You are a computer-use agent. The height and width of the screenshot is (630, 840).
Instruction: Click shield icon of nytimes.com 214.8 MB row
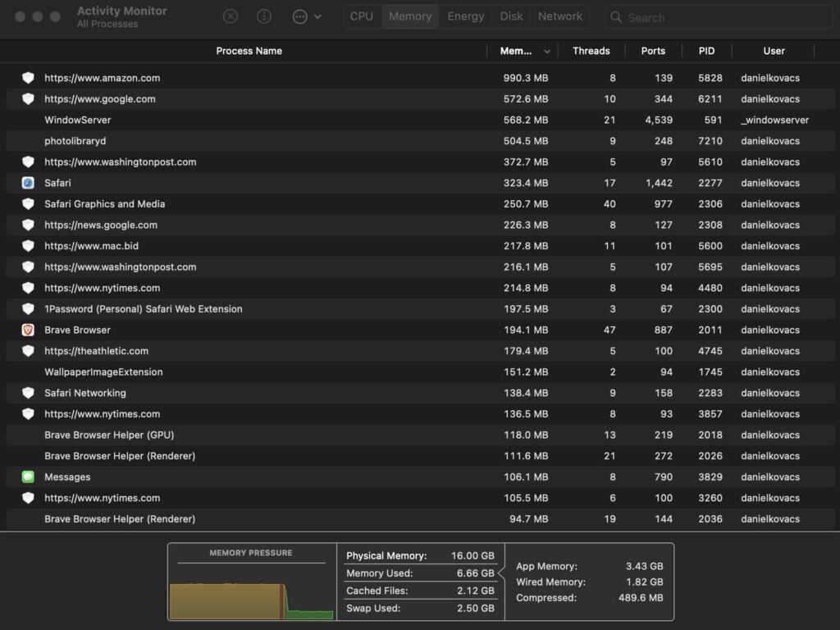click(29, 288)
